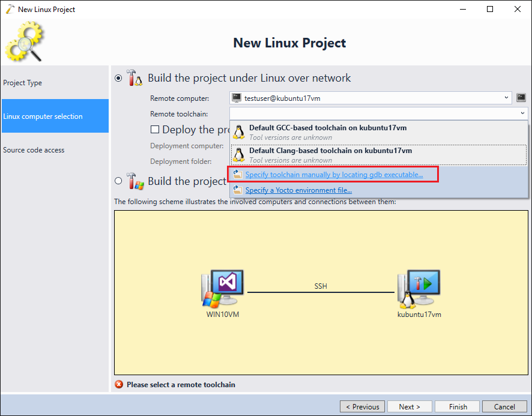Screen dimensions: 532x416
Task: Click the monitor icon inside Remote computer field
Action: [237, 98]
